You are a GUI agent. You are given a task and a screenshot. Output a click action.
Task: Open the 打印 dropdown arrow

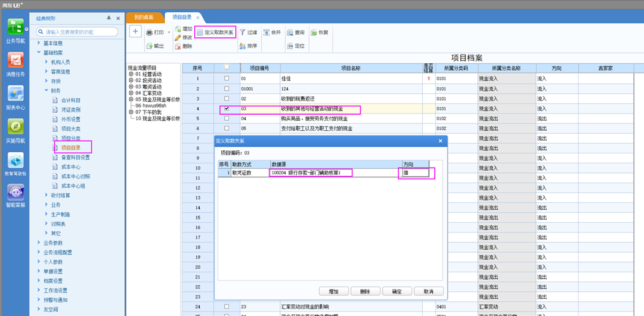[169, 33]
